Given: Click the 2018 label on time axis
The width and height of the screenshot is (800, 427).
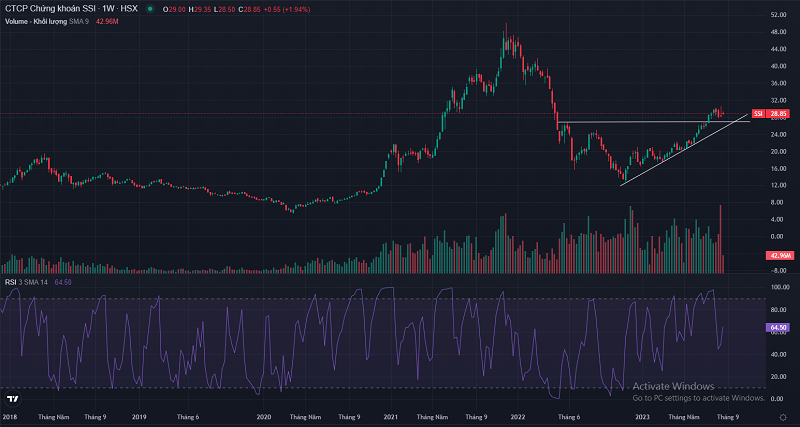Looking at the screenshot, I should click(x=10, y=417).
